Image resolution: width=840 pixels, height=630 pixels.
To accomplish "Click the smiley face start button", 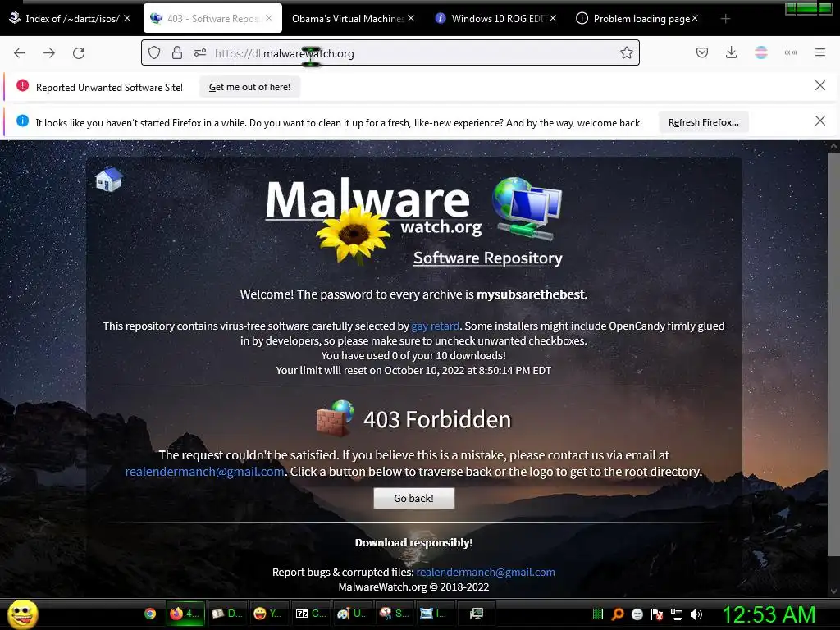I will 22,614.
